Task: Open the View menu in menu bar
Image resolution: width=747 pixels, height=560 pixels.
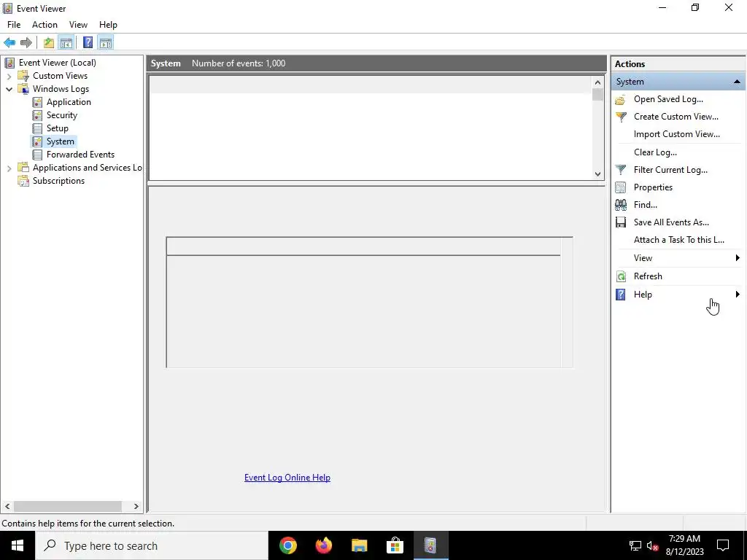Action: (78, 25)
